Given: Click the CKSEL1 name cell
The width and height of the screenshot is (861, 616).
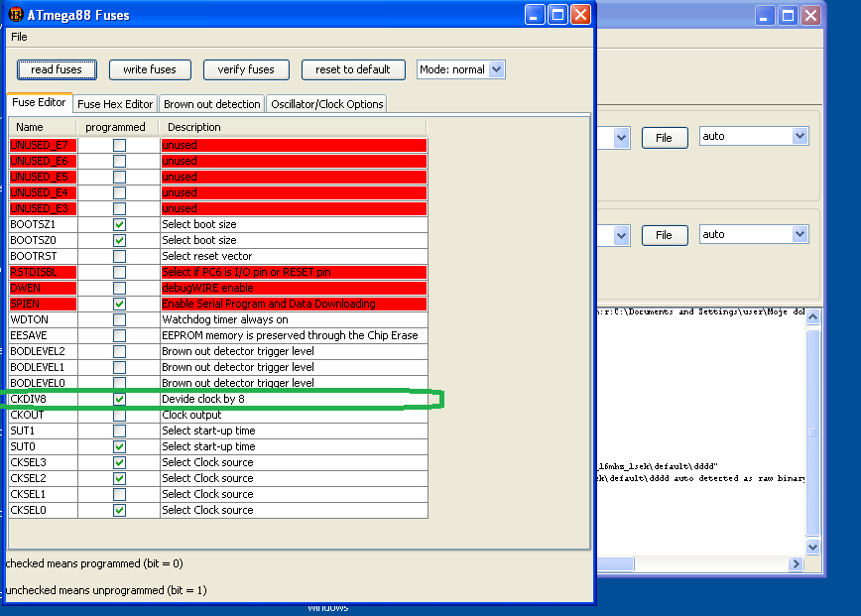Looking at the screenshot, I should 43,495.
